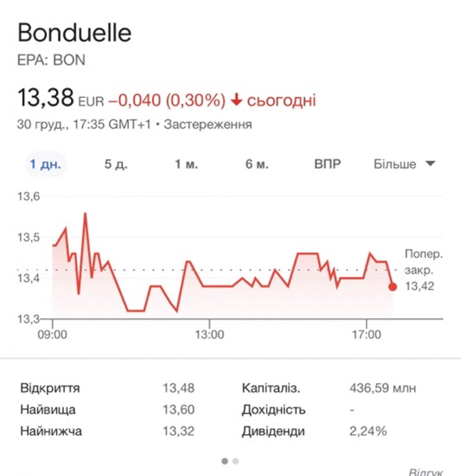Click the 13:00 time axis label
This screenshot has width=461, height=476.
tap(209, 334)
